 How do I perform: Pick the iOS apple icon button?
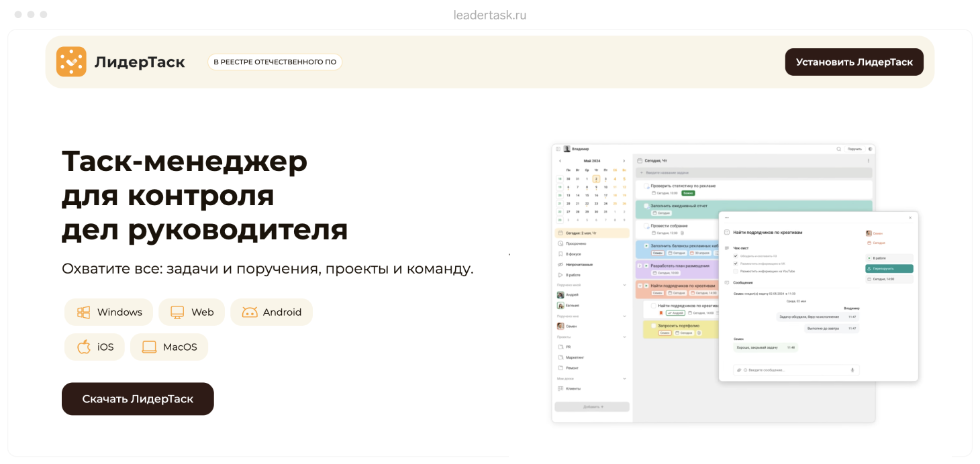point(95,347)
